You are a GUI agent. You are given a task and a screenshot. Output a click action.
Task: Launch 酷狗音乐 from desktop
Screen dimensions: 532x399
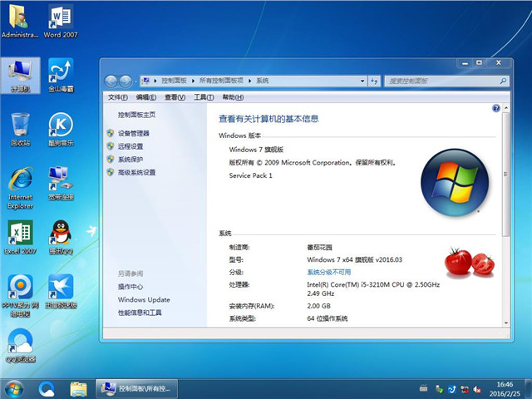61,130
